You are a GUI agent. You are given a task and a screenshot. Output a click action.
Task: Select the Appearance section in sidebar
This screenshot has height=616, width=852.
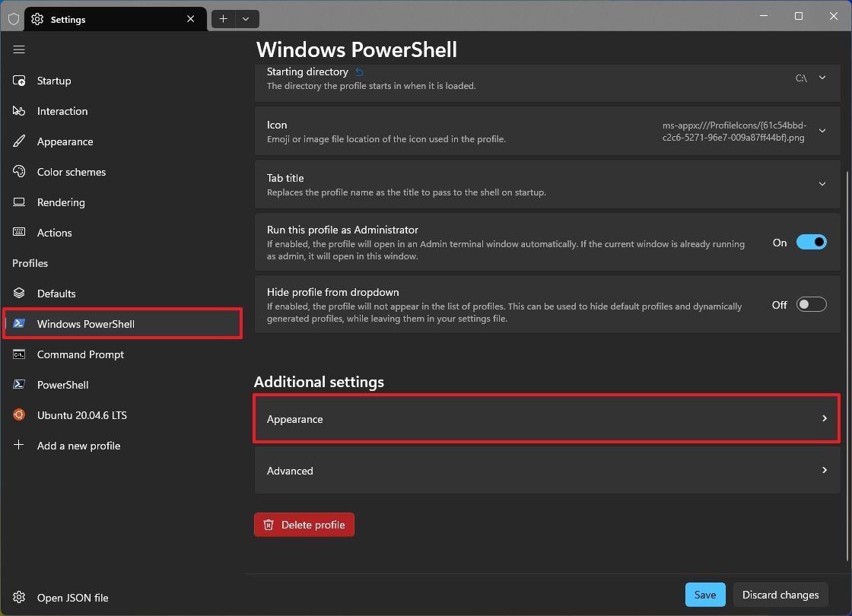(x=65, y=141)
